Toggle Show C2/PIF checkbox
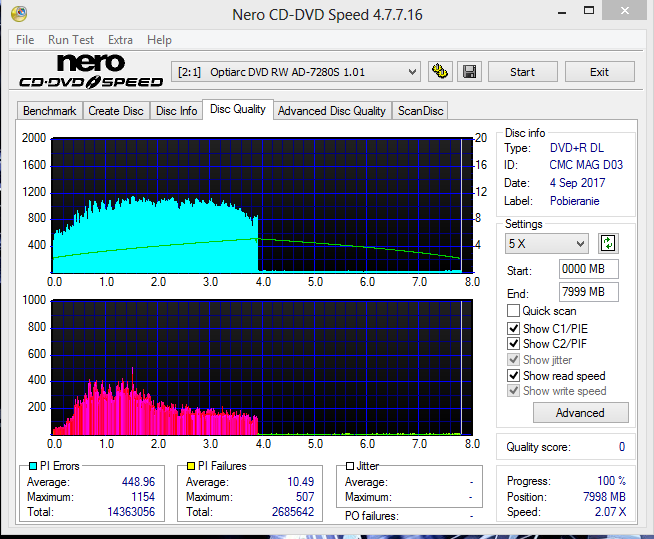The height and width of the screenshot is (539, 654). click(513, 344)
